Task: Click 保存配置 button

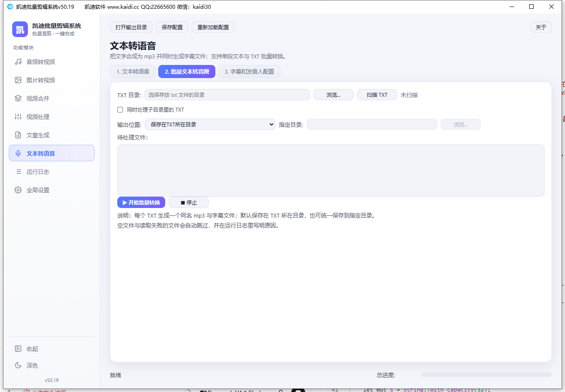Action: click(172, 27)
